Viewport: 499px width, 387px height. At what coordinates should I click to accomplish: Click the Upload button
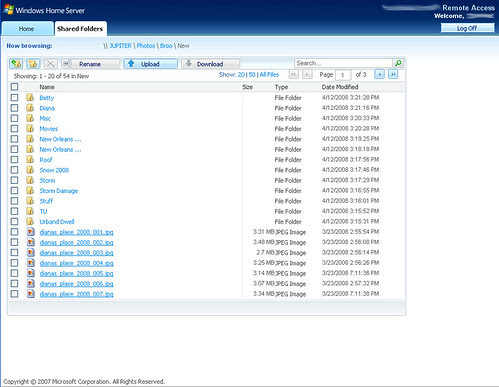[x=150, y=64]
